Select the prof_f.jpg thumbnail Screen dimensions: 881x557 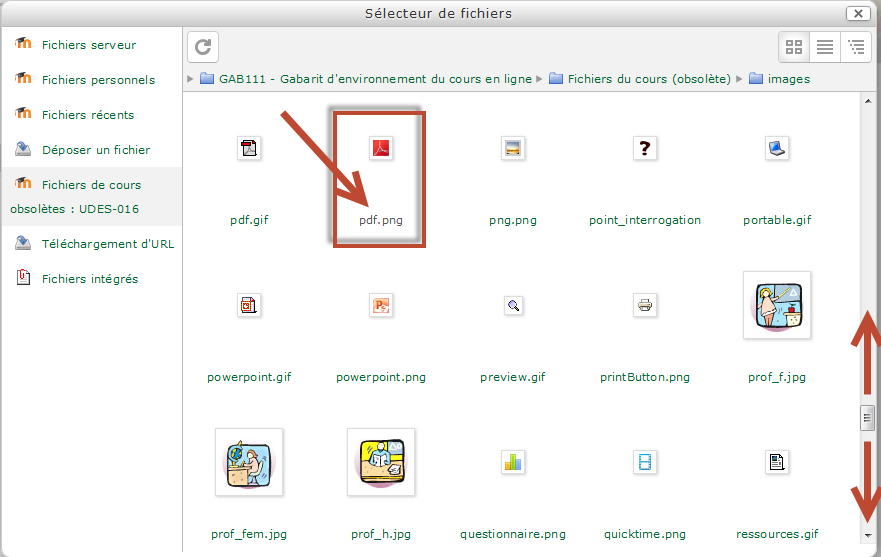pos(777,305)
